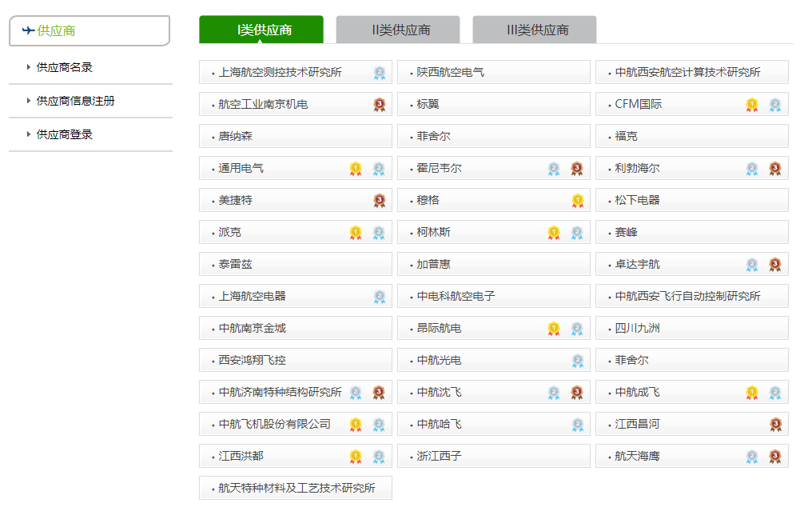Open the III类供应商 tab
Image resolution: width=812 pixels, height=519 pixels.
pos(535,30)
